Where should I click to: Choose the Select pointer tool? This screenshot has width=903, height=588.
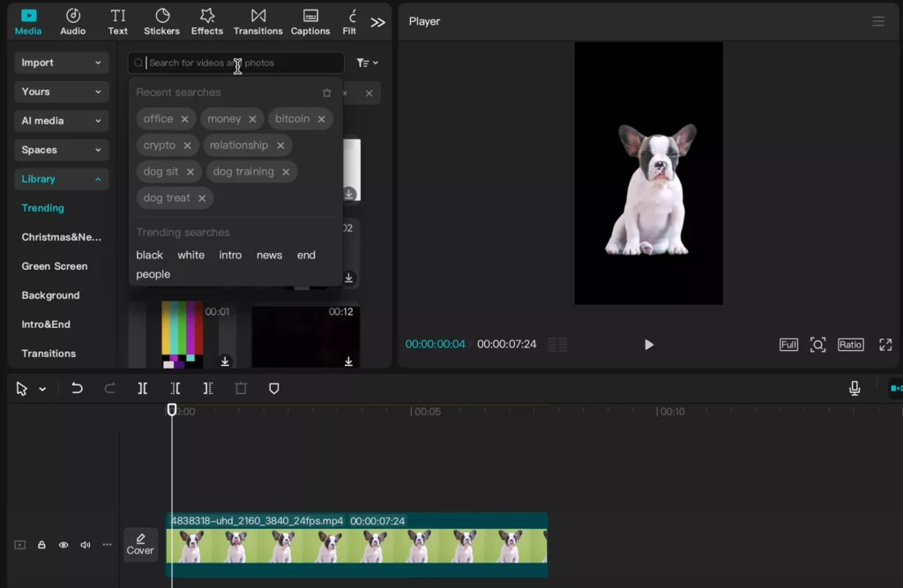(x=21, y=389)
